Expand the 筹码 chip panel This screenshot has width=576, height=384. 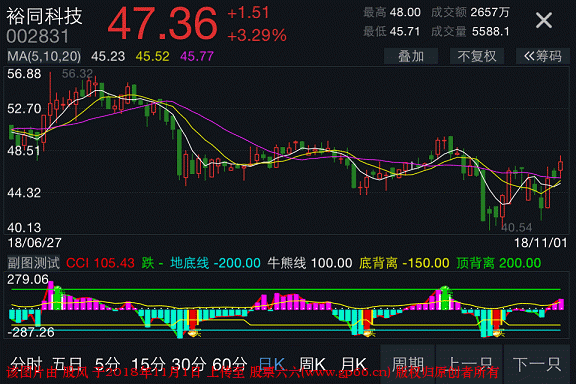click(x=543, y=56)
